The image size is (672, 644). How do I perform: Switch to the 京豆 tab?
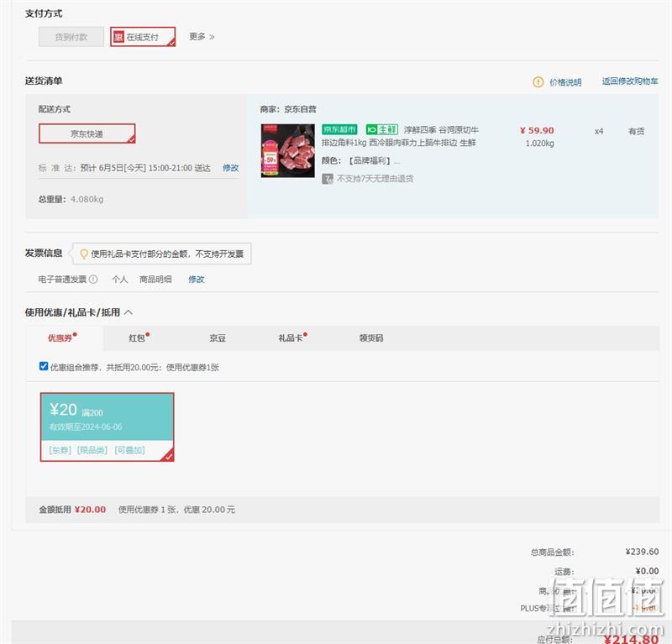(218, 338)
